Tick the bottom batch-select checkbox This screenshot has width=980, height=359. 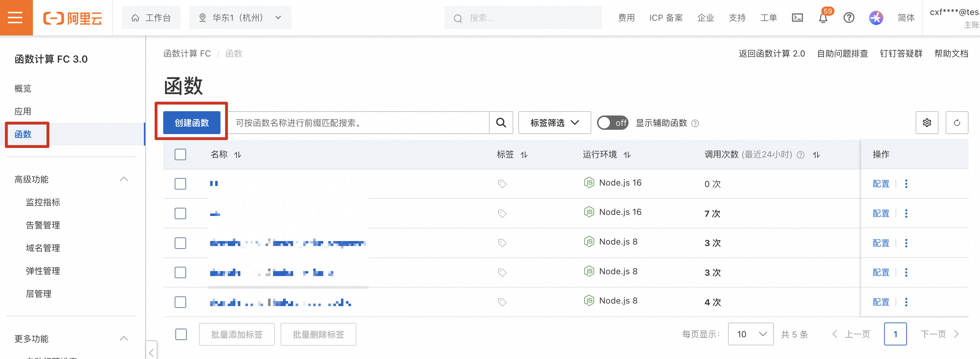(x=181, y=334)
